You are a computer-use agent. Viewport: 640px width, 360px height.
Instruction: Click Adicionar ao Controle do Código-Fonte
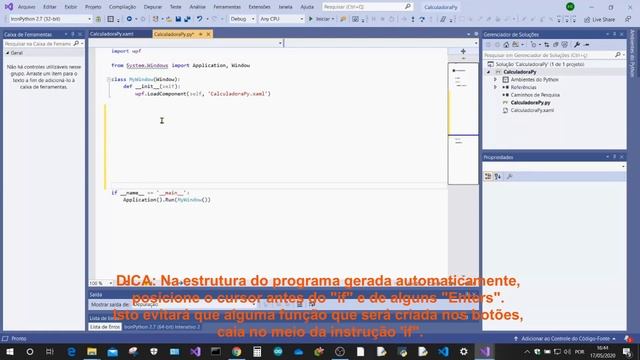[x=565, y=339]
